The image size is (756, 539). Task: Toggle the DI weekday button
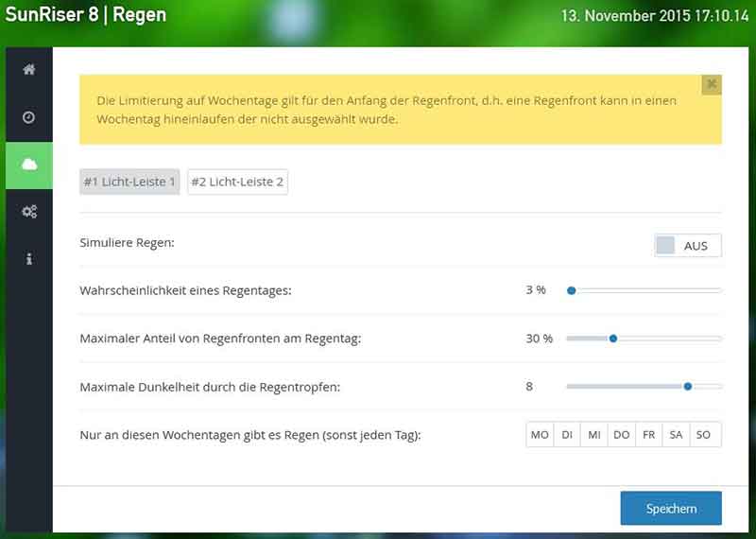pos(568,435)
